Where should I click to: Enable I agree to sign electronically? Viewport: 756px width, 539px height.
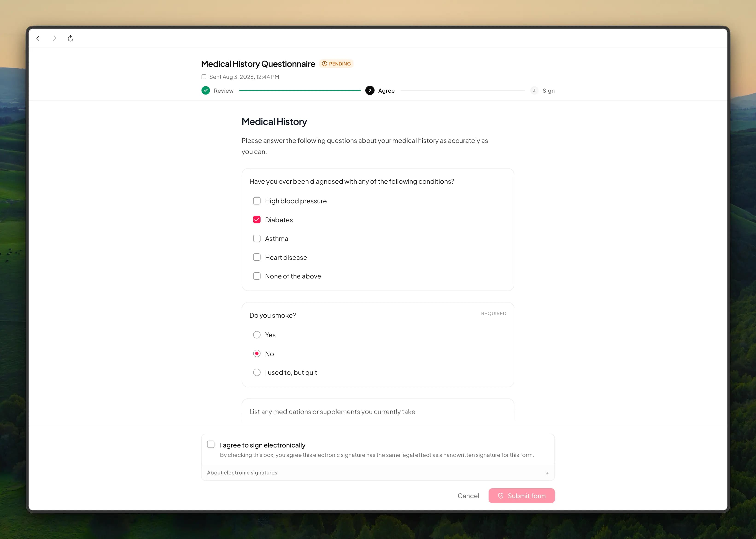(x=211, y=444)
